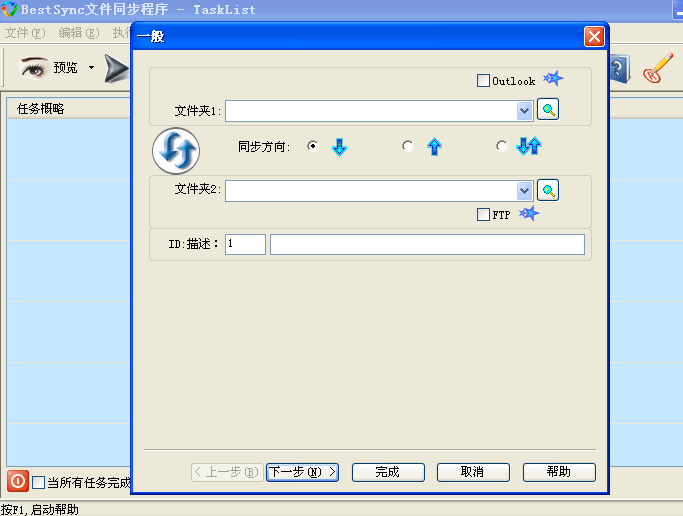Click the folder 2 browse magnifier icon
The height and width of the screenshot is (516, 683).
[x=548, y=190]
